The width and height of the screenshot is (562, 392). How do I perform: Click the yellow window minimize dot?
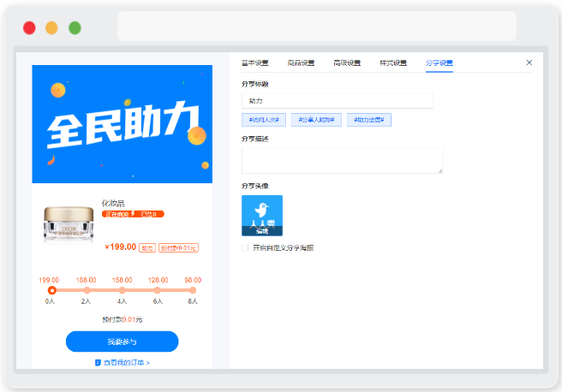pos(51,28)
